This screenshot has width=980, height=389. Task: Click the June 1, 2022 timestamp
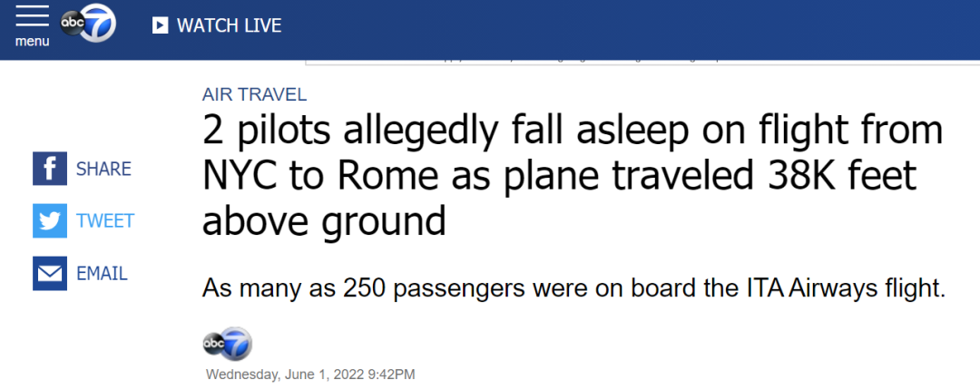(x=310, y=374)
